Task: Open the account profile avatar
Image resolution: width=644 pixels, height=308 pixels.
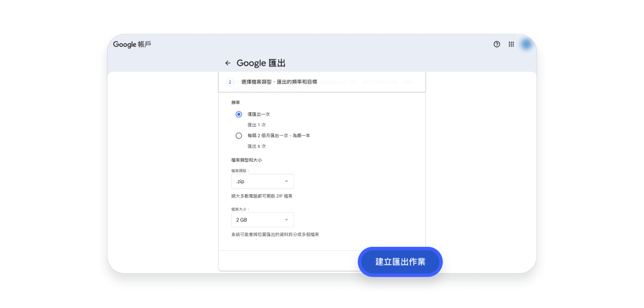Action: [x=526, y=44]
